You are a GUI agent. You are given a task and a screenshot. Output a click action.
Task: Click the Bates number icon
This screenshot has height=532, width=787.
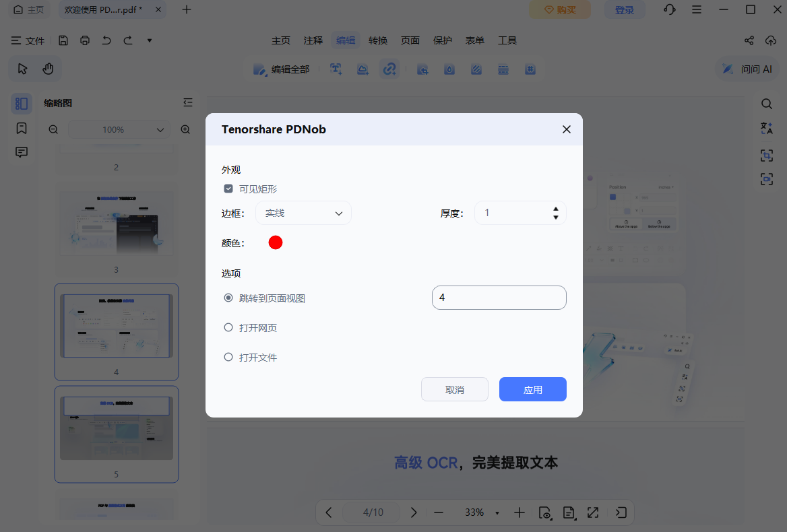pyautogui.click(x=530, y=69)
